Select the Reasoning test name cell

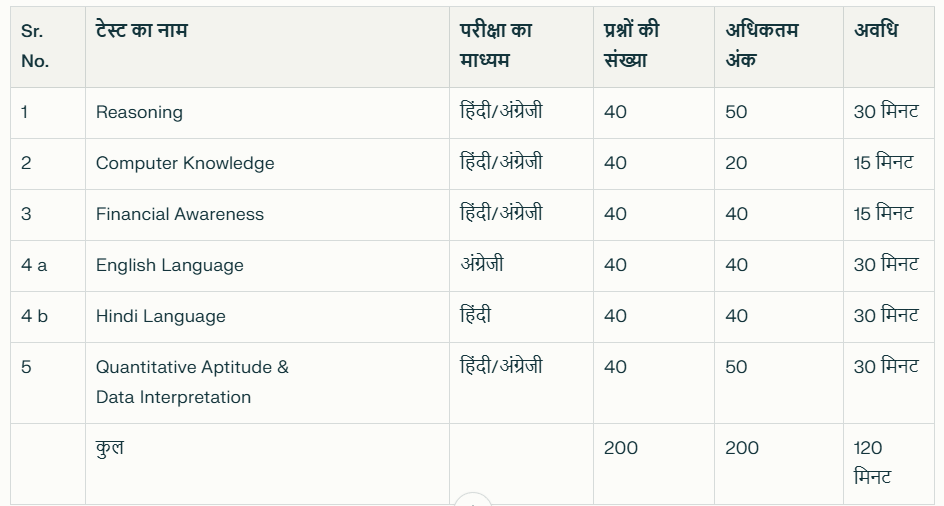point(139,112)
